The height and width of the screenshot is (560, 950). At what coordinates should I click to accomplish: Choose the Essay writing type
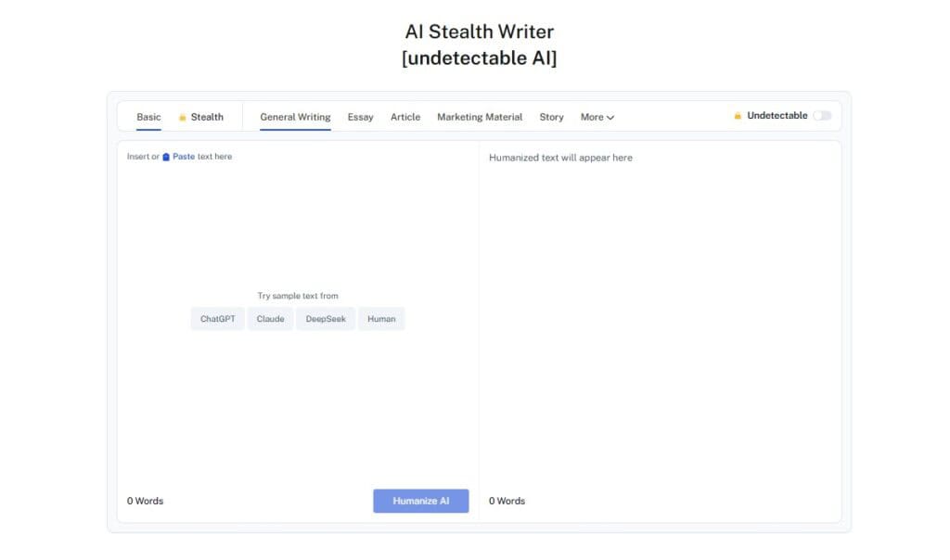tap(360, 118)
